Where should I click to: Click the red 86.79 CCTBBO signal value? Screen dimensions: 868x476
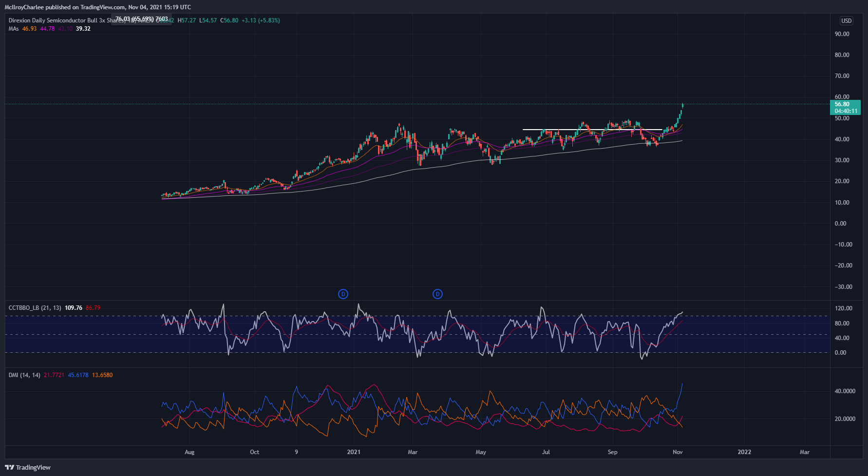93,308
